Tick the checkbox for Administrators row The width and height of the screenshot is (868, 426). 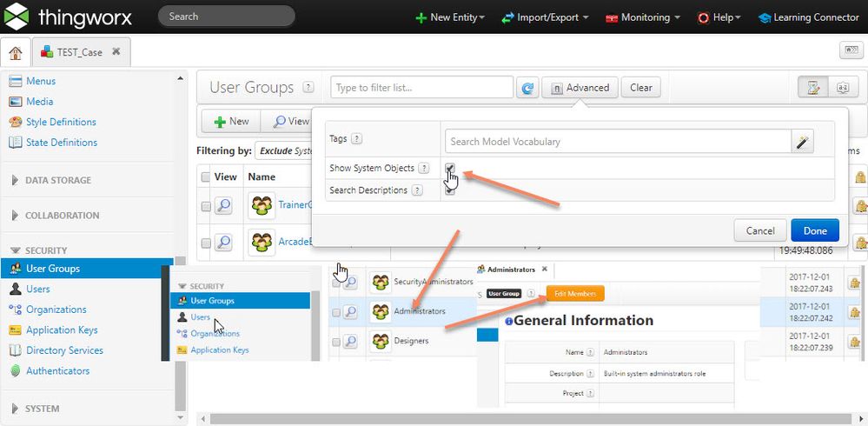point(336,312)
